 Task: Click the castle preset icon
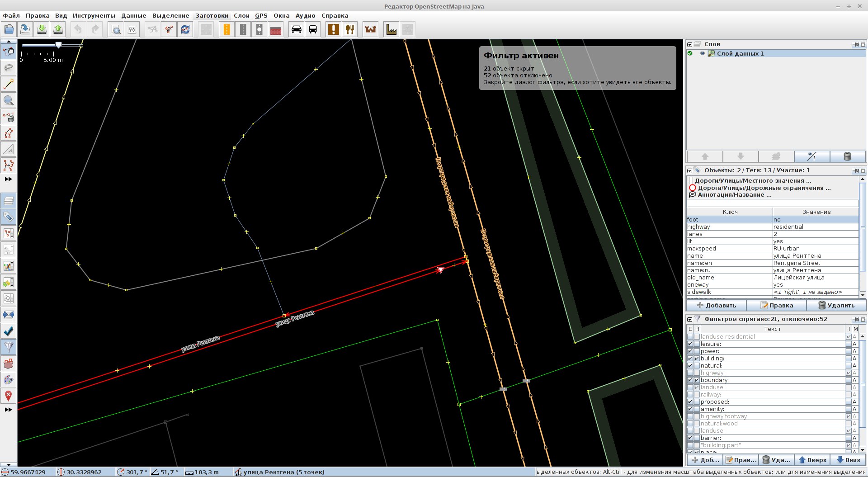(x=371, y=30)
